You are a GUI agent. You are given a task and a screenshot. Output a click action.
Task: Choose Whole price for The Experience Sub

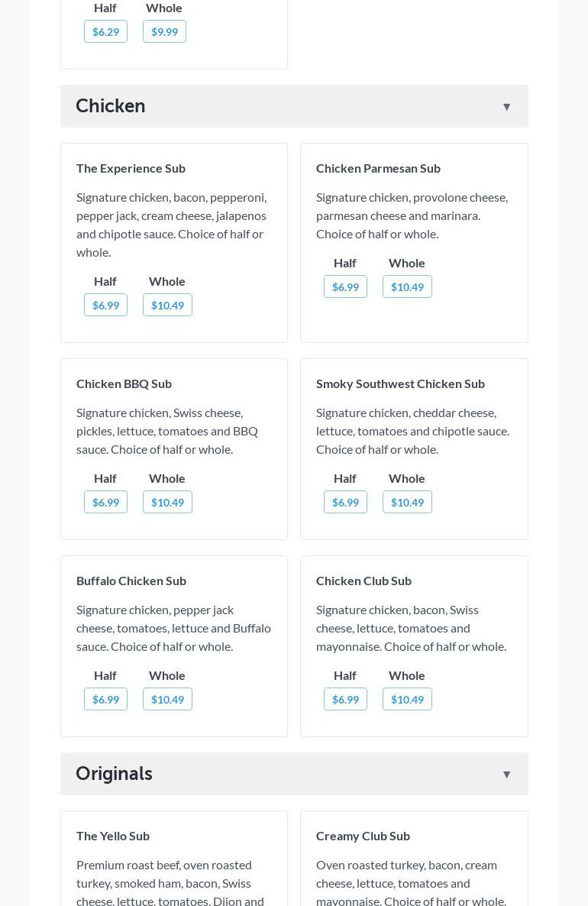[x=167, y=305]
